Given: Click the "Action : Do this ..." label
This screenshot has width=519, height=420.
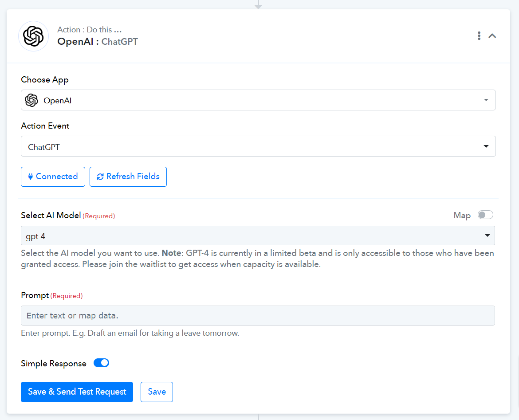Looking at the screenshot, I should 89,29.
